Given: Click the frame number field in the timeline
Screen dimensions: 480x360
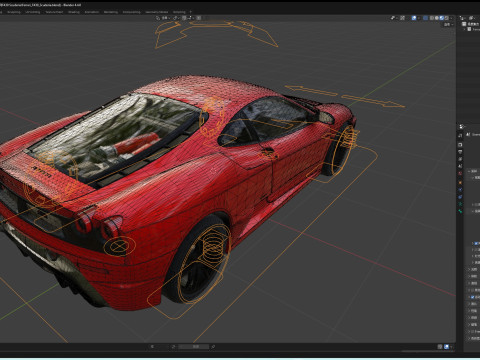Looking at the screenshot, I should [x=194, y=347].
